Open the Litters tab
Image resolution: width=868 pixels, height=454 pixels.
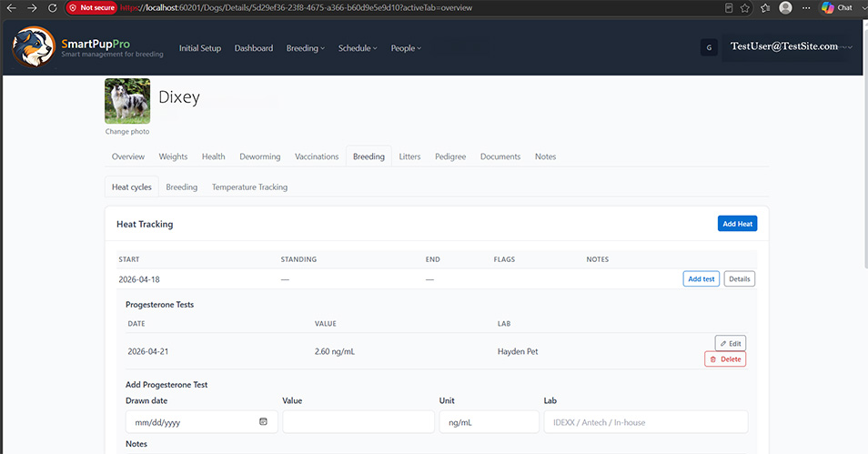click(x=409, y=156)
